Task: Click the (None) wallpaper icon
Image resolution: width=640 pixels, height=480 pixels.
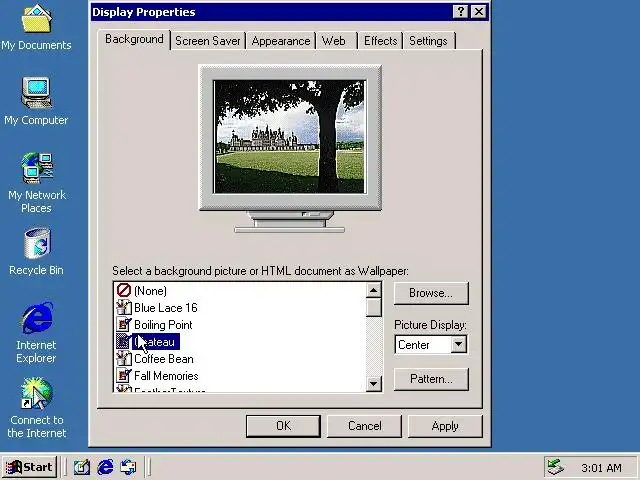Action: 123,291
